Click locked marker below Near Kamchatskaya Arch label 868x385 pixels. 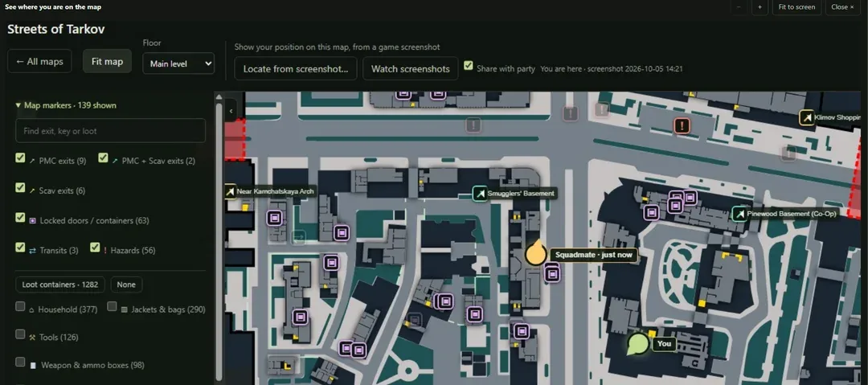275,218
